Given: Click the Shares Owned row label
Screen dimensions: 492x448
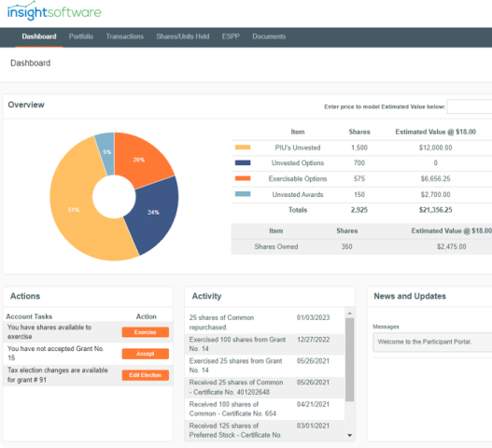Looking at the screenshot, I should point(276,246).
